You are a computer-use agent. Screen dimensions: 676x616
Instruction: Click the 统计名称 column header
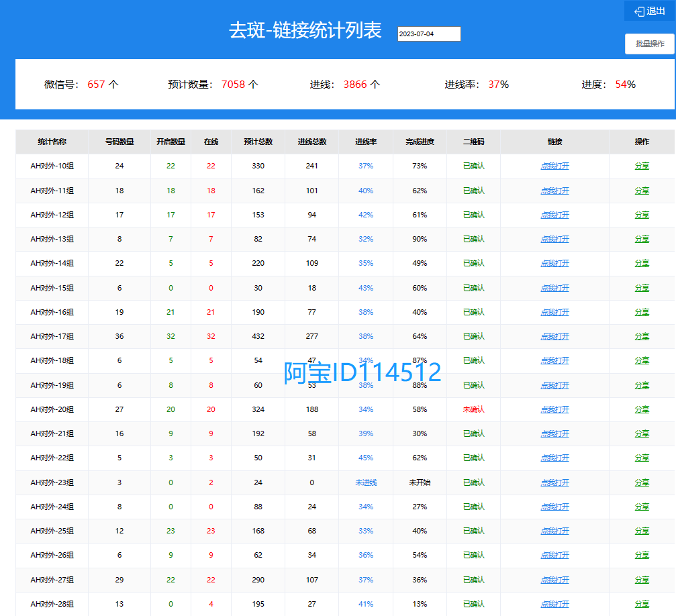pyautogui.click(x=52, y=142)
